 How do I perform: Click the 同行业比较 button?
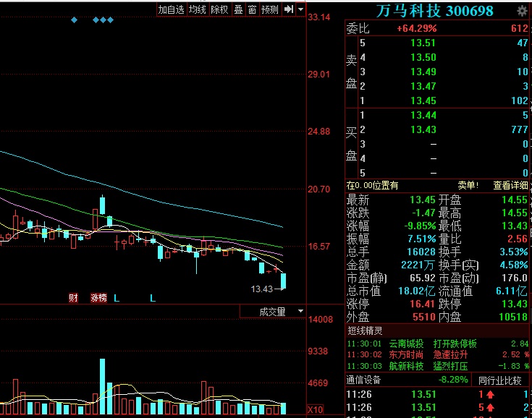point(501,380)
